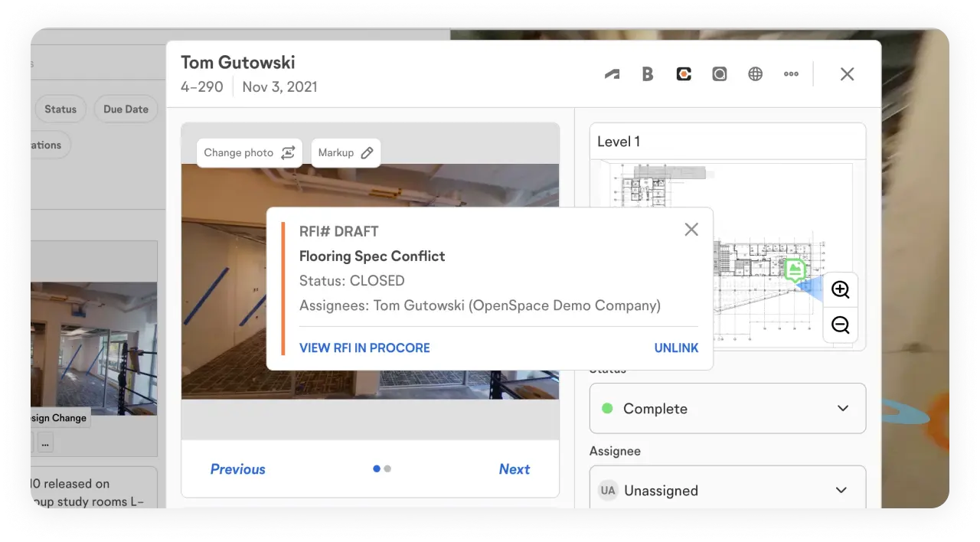Open the Bluebeam 'B' integration icon
Viewport: 980px width, 542px height.
tap(648, 74)
